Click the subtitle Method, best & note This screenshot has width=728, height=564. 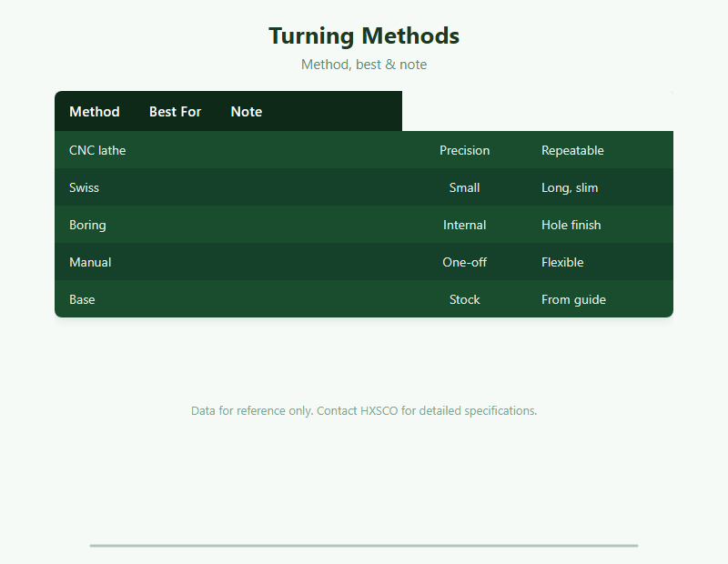click(x=364, y=65)
